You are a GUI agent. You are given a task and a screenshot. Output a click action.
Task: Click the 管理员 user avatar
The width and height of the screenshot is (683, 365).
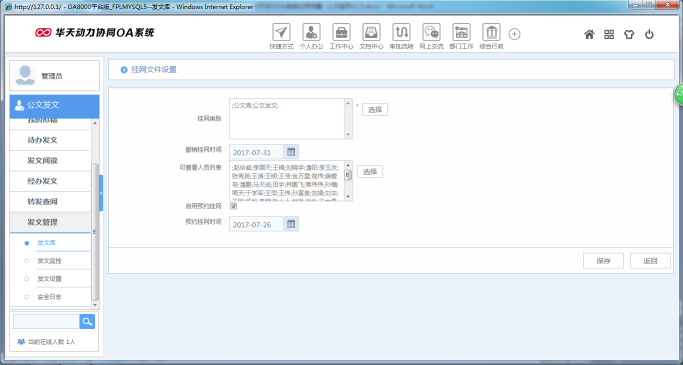(25, 75)
